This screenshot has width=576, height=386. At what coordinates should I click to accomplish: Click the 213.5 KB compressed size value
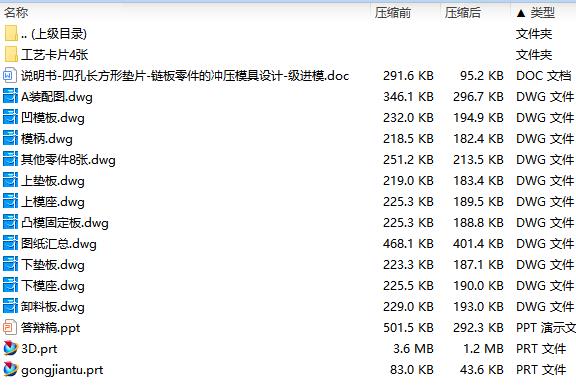coord(478,159)
